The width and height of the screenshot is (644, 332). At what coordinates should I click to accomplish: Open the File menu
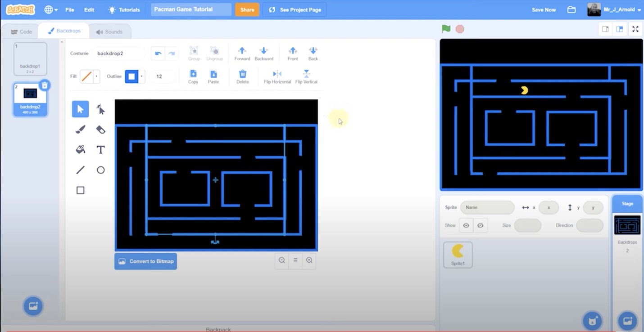coord(70,9)
